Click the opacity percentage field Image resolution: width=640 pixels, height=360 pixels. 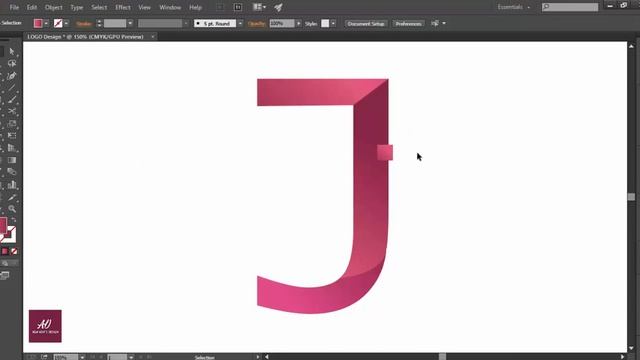click(x=282, y=24)
